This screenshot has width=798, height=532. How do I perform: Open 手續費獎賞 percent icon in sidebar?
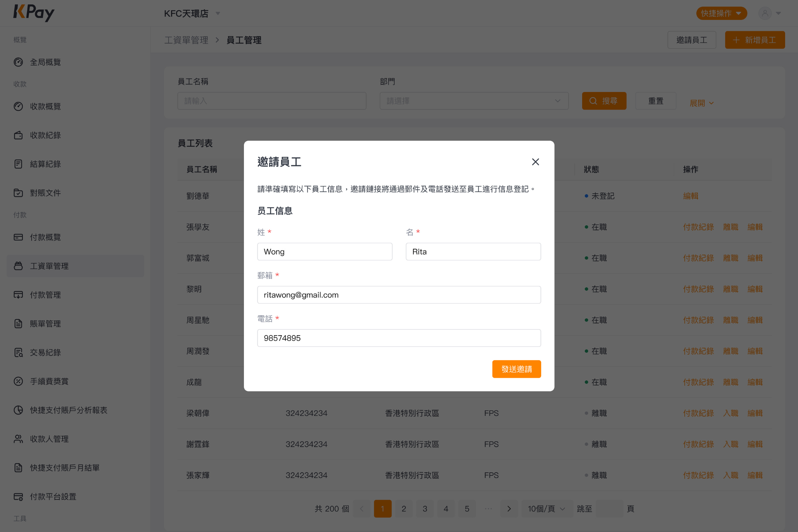click(x=18, y=382)
